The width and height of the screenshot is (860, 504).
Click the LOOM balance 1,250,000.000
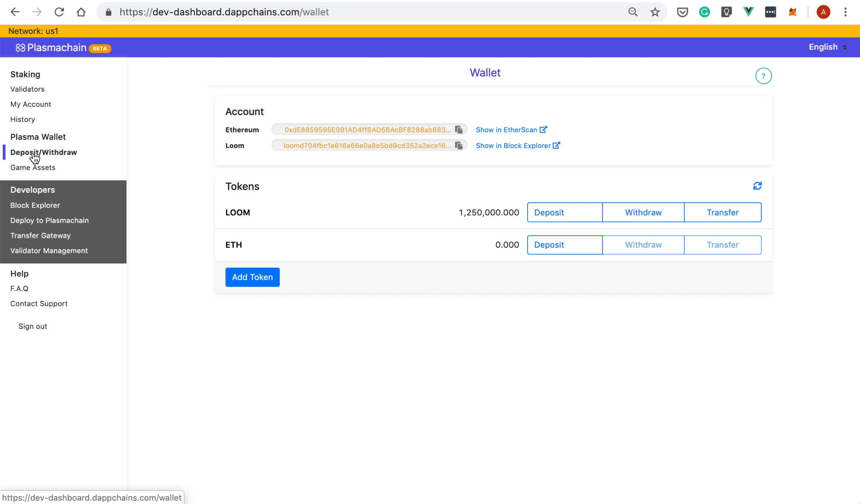click(489, 212)
